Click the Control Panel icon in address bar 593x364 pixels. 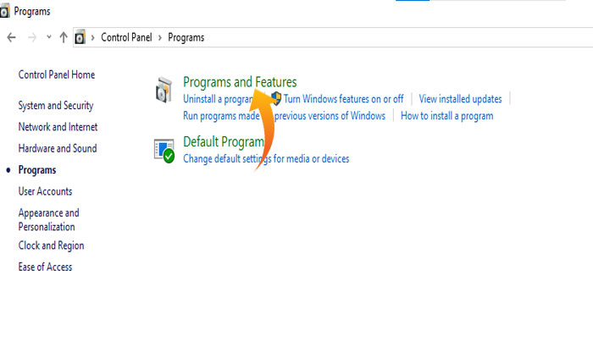80,37
